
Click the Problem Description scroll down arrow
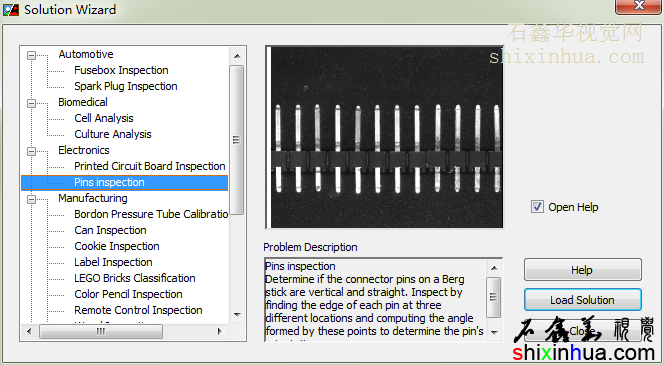tap(494, 332)
